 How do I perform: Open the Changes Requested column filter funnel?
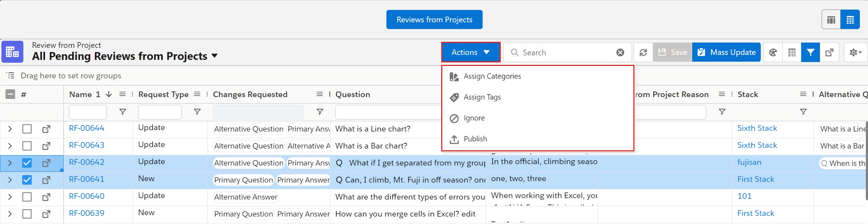coord(320,112)
